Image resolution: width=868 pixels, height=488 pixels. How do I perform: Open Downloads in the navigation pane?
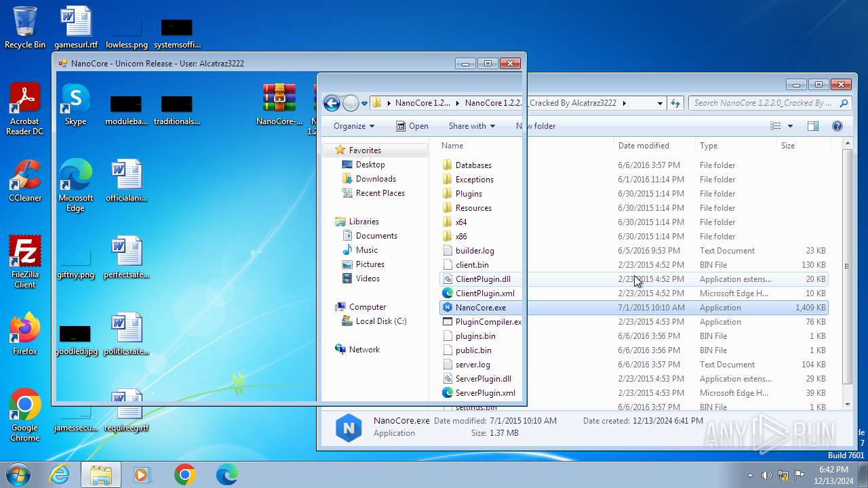376,179
